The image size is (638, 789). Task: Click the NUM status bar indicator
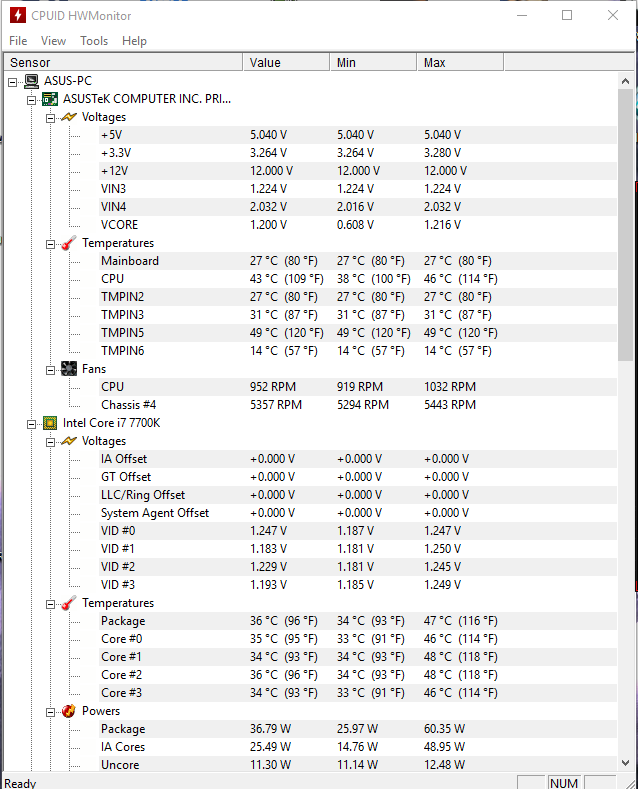click(x=564, y=782)
